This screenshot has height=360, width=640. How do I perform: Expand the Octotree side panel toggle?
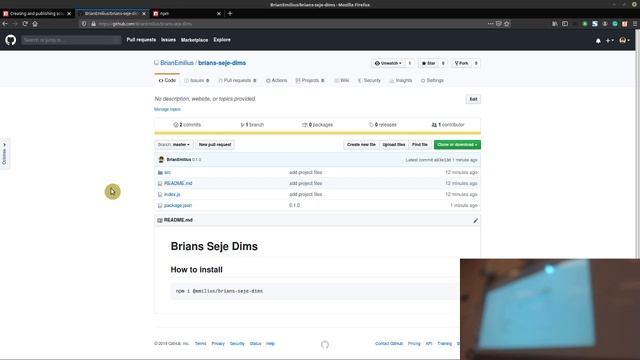[4, 154]
